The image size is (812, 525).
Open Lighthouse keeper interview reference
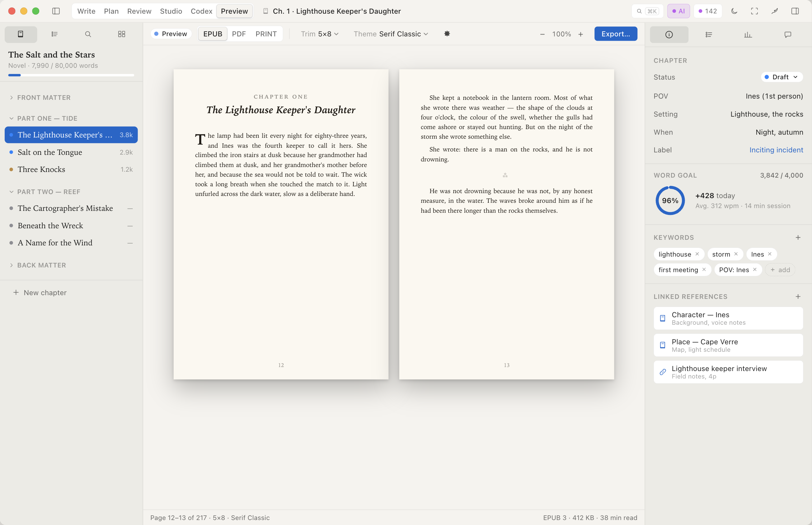(728, 372)
